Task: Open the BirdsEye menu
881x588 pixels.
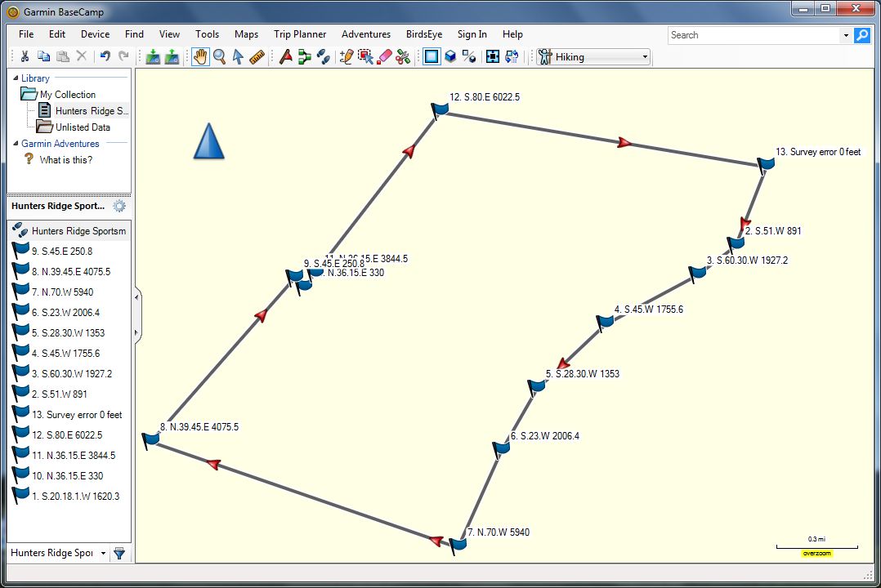Action: 424,34
